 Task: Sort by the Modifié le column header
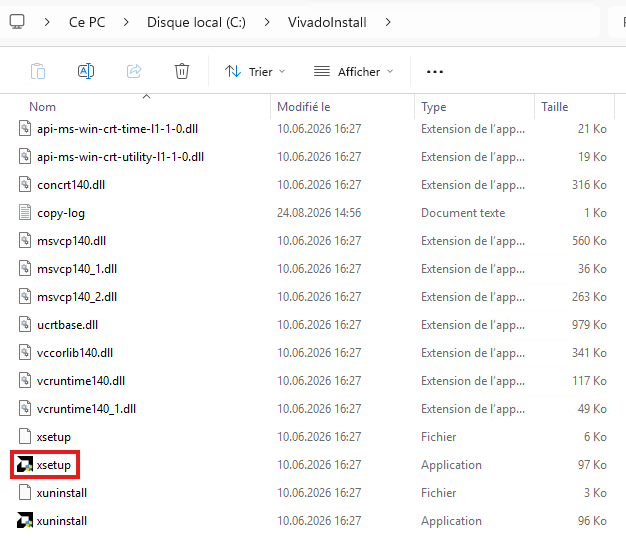[304, 107]
